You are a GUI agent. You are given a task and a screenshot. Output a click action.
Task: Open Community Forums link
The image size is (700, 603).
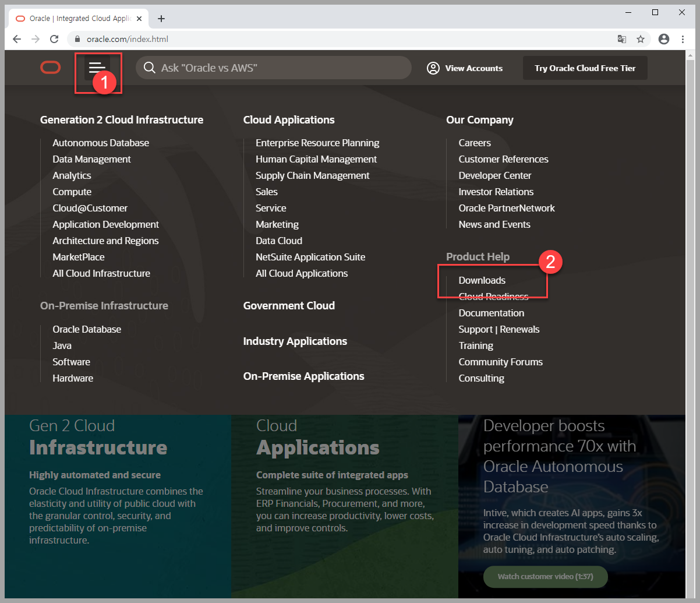pos(501,362)
